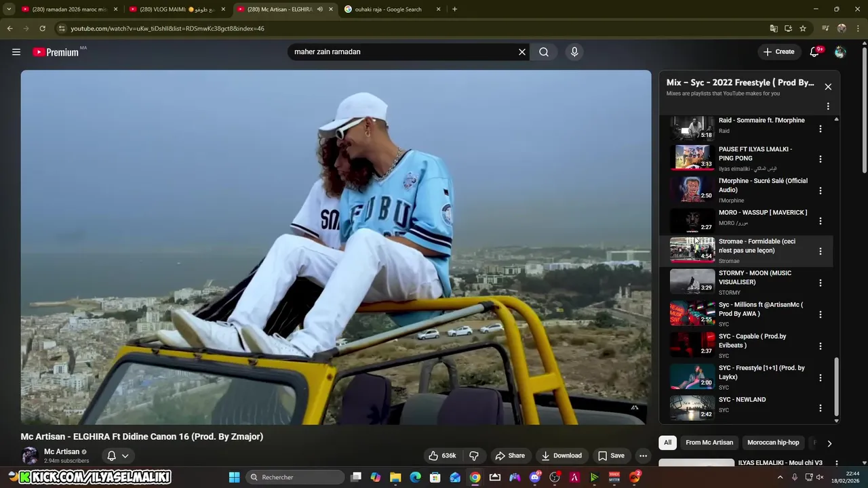
Task: Open options for Stromae - Formidable row
Action: pyautogui.click(x=820, y=251)
